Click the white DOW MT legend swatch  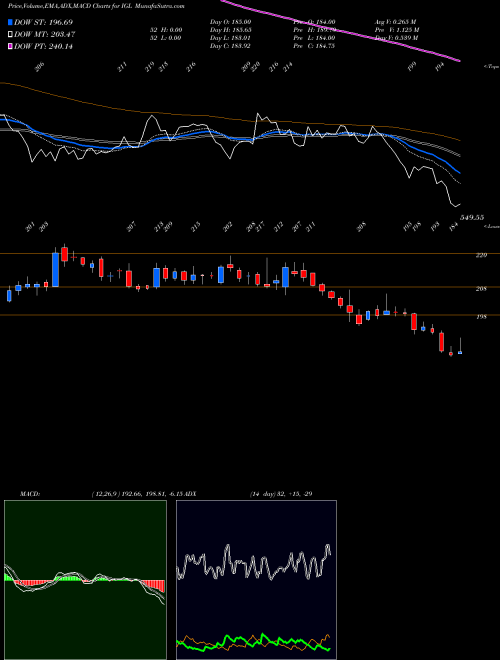[x=10, y=34]
